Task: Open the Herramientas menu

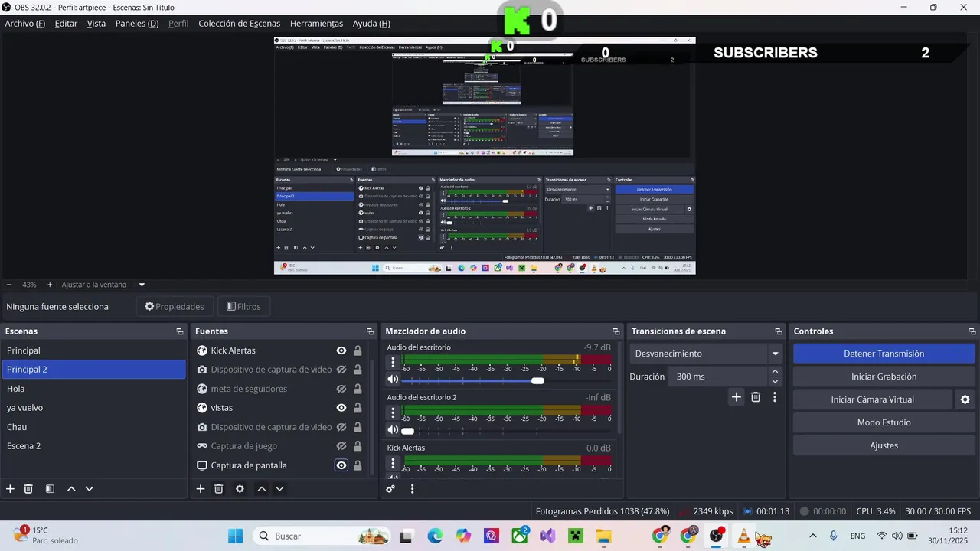Action: click(316, 24)
